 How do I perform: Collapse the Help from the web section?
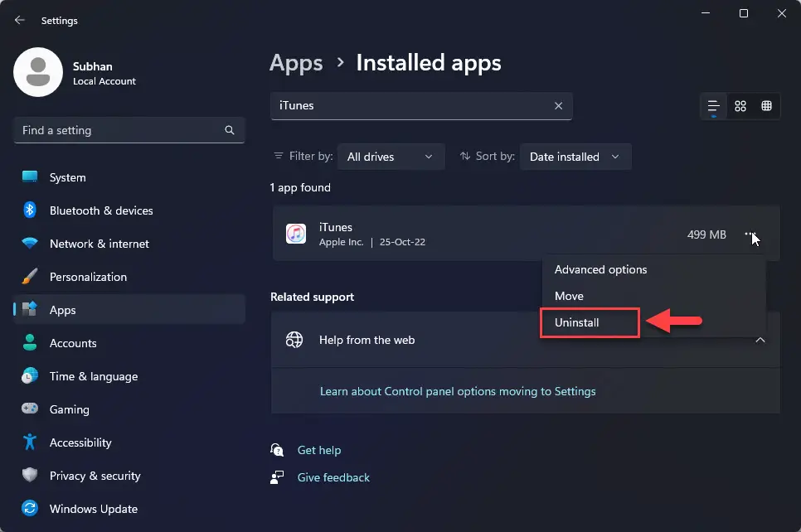pos(760,340)
